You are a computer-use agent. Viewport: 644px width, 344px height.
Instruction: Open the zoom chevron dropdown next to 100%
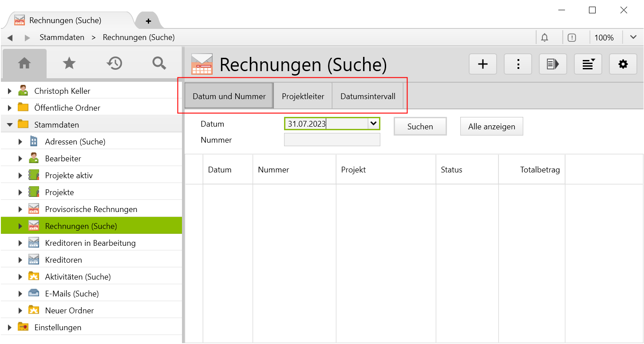pyautogui.click(x=633, y=37)
